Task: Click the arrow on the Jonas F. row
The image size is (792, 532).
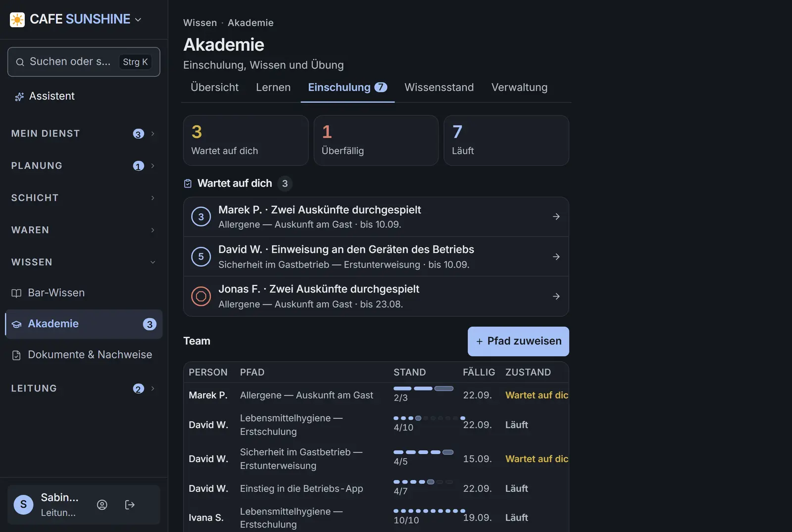Action: 556,296
